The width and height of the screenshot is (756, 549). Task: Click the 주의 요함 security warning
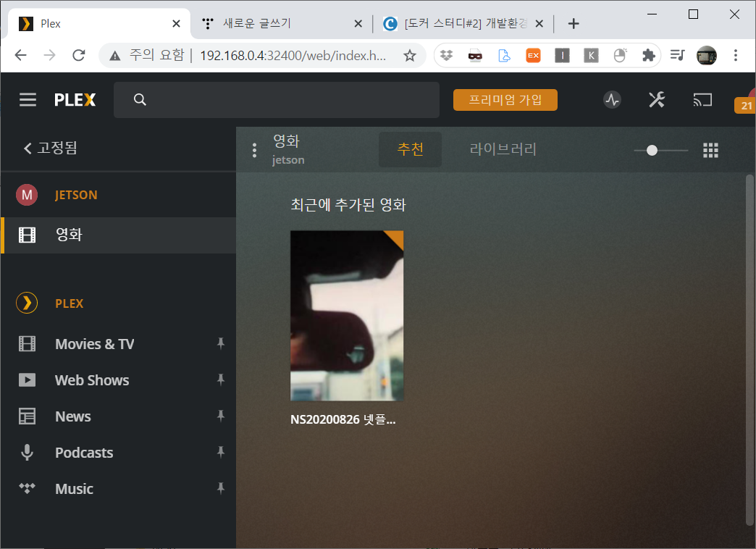147,56
